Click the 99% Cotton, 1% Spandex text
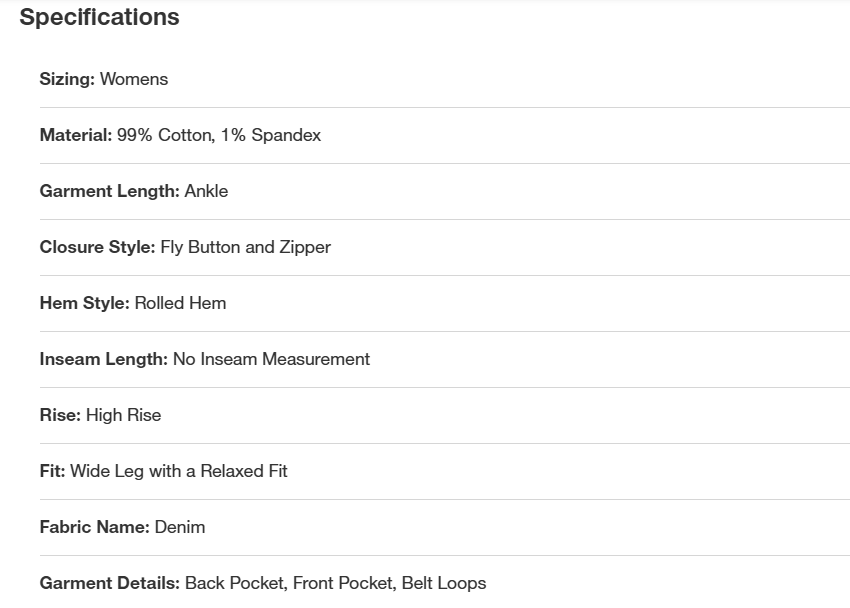 pos(219,135)
